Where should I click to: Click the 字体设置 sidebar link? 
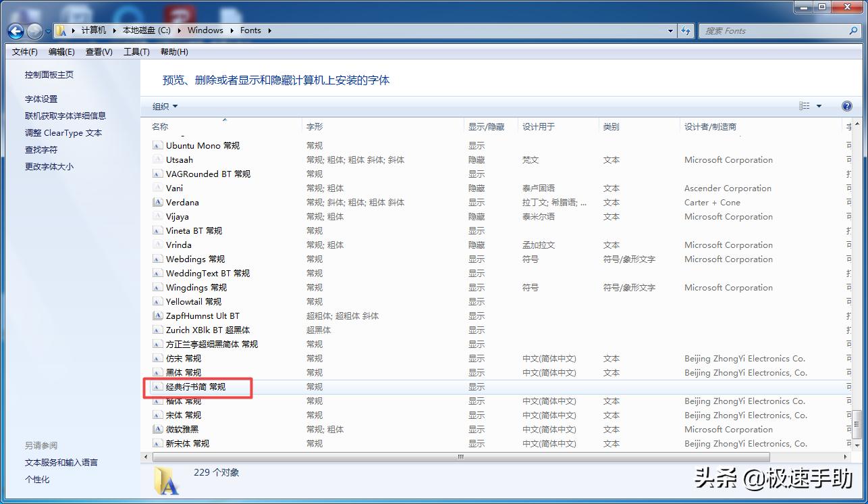coord(40,98)
